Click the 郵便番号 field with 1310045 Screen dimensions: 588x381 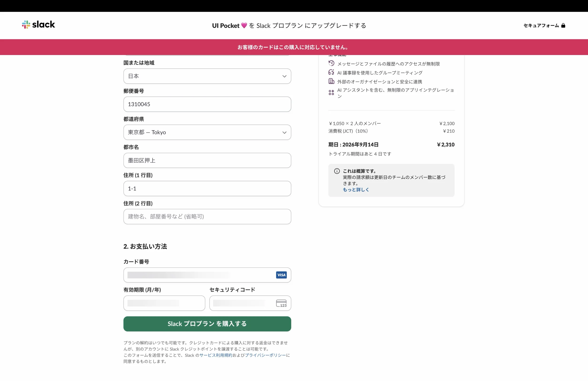pos(207,104)
